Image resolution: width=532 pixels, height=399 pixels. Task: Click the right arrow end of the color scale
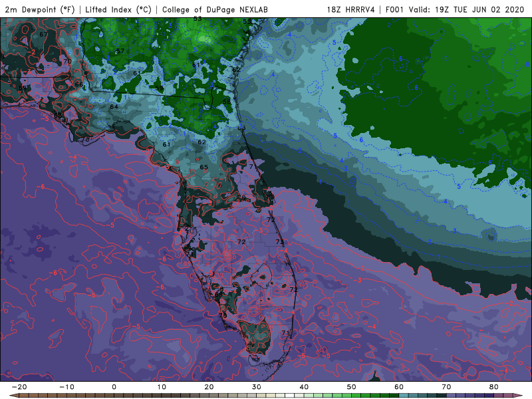tap(518, 396)
